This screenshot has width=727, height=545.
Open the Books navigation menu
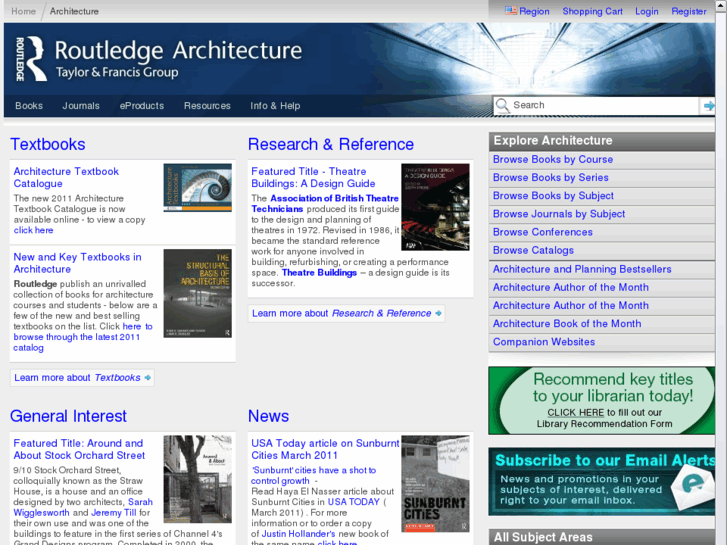(x=29, y=106)
